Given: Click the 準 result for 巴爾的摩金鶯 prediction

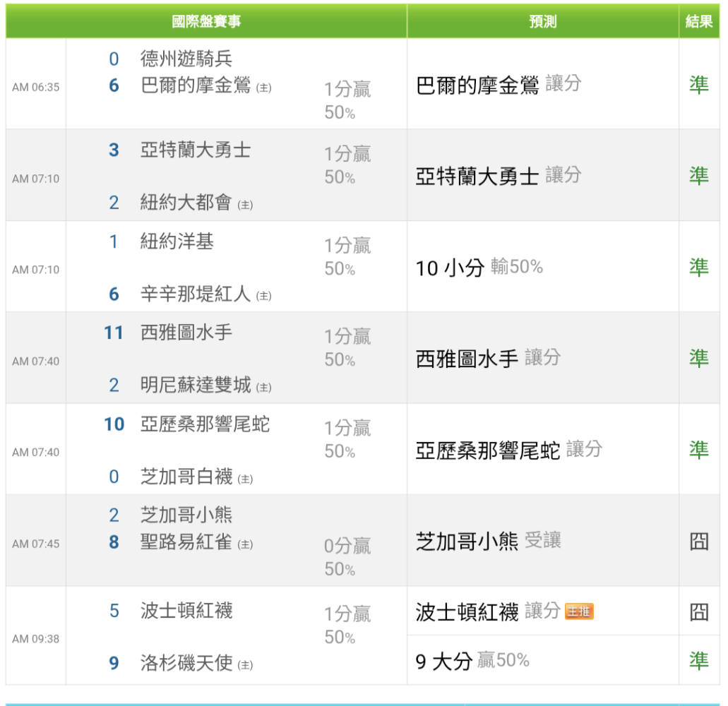Looking at the screenshot, I should click(x=699, y=85).
